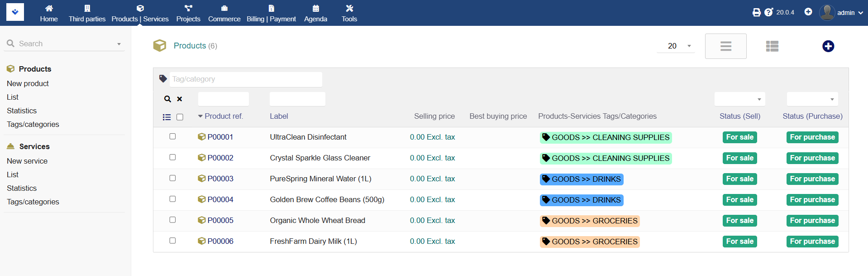868x276 pixels.
Task: Click the Tag/category filter field
Action: [x=246, y=79]
